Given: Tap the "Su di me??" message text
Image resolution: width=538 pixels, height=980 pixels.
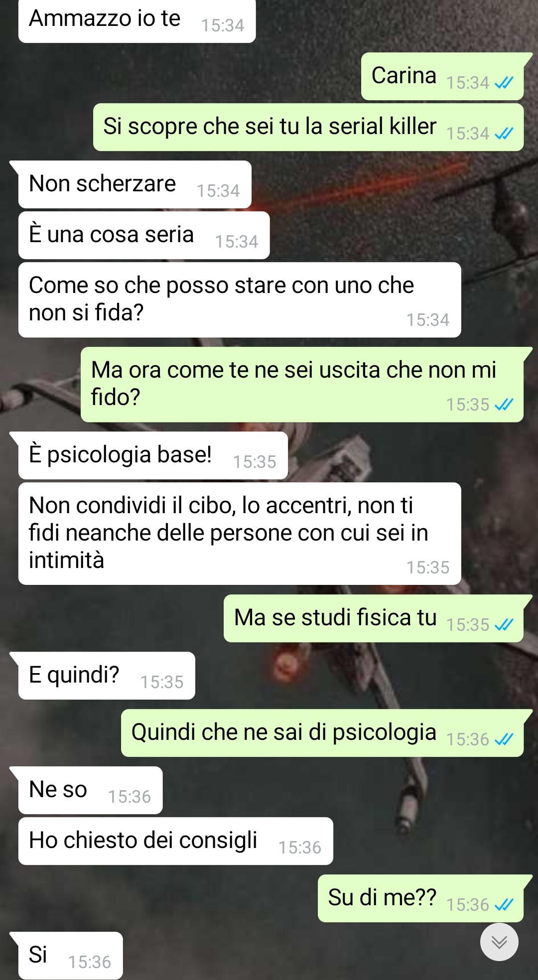Looking at the screenshot, I should click(382, 898).
